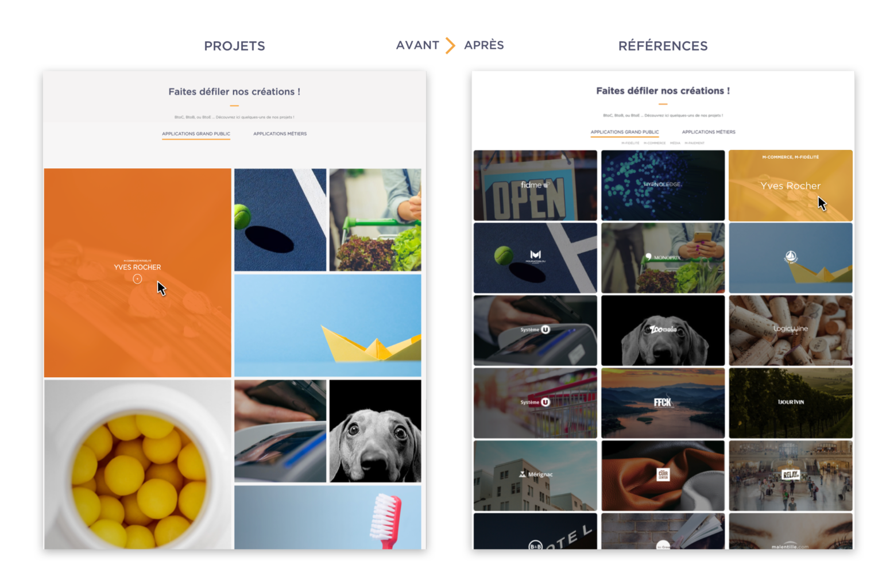
Task: Switch to Applications Métiers tab in Projets
Action: 280,134
